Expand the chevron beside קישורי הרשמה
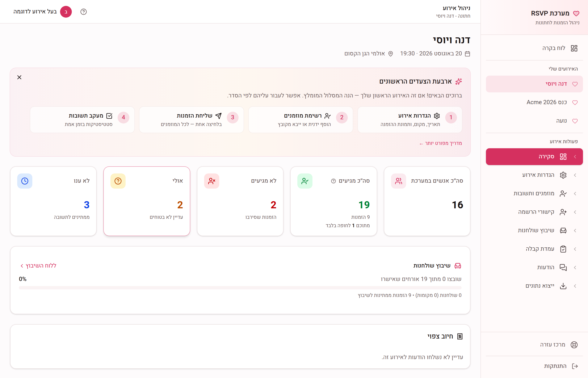This screenshot has width=588, height=378. tap(575, 212)
